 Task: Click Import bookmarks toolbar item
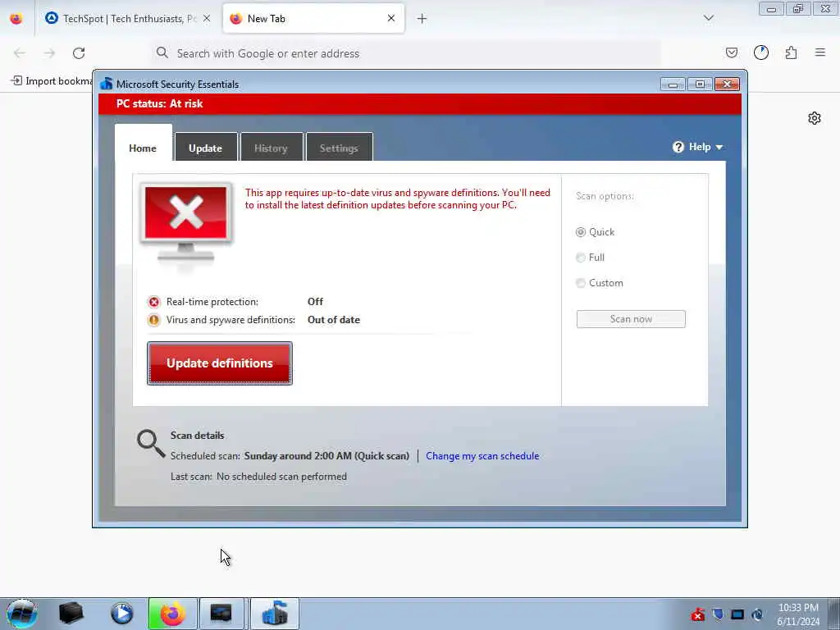[52, 81]
